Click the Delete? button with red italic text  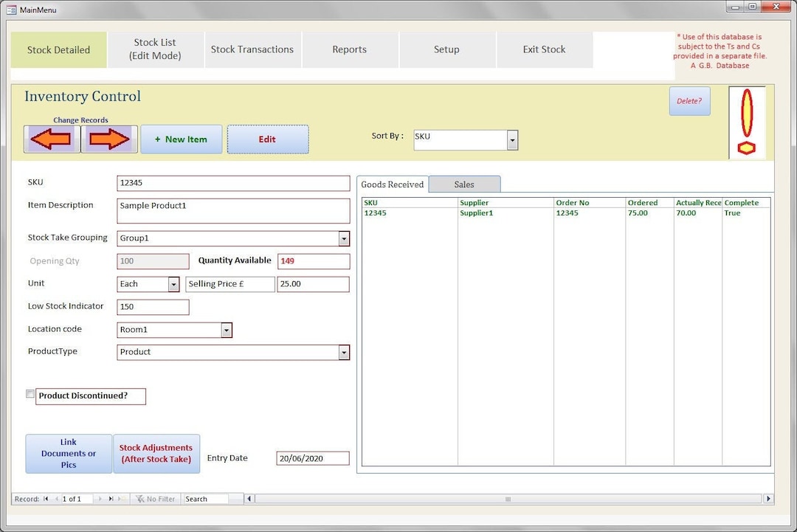coord(689,101)
